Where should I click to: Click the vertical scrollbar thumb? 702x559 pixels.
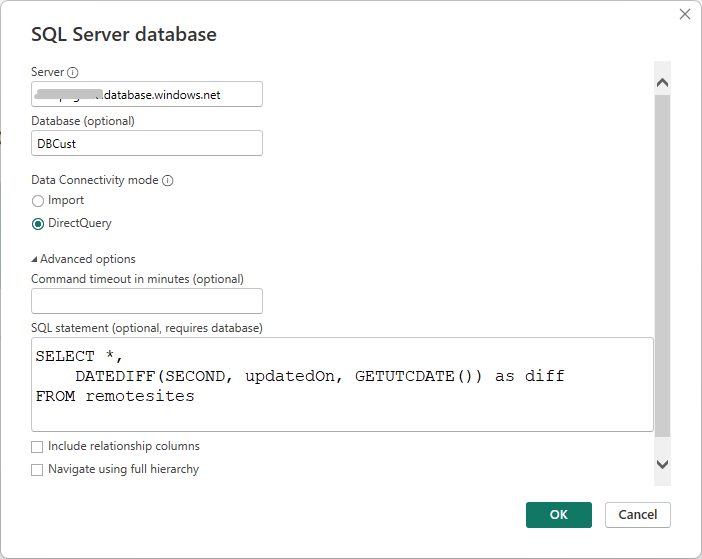[662, 266]
